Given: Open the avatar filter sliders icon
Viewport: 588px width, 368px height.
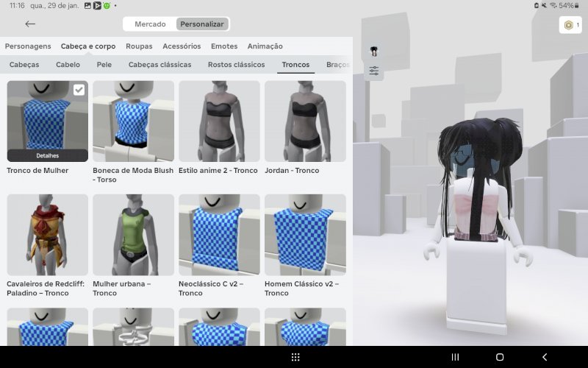Looking at the screenshot, I should pyautogui.click(x=374, y=71).
